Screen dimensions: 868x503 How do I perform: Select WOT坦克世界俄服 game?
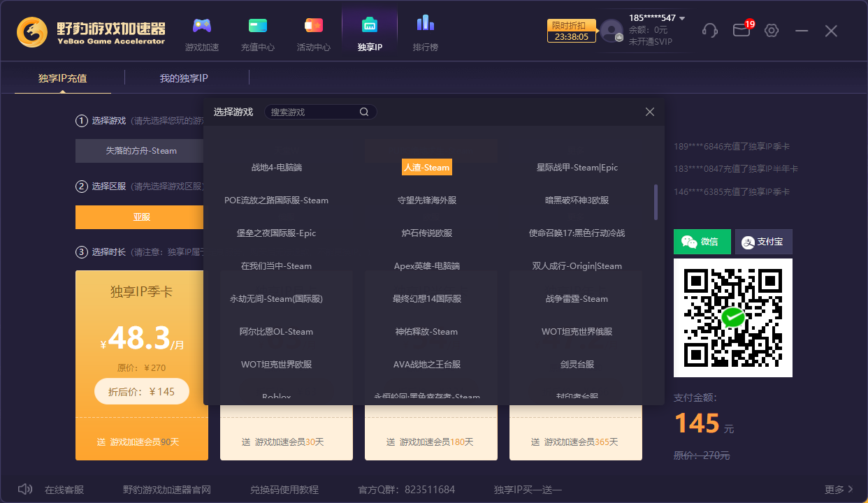tap(577, 332)
